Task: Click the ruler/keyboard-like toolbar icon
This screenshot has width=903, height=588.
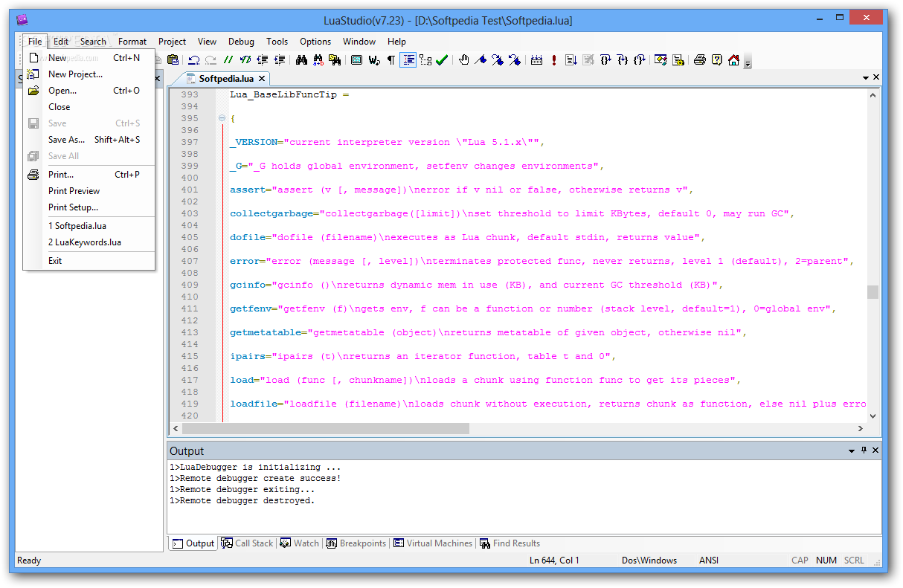Action: [x=537, y=60]
